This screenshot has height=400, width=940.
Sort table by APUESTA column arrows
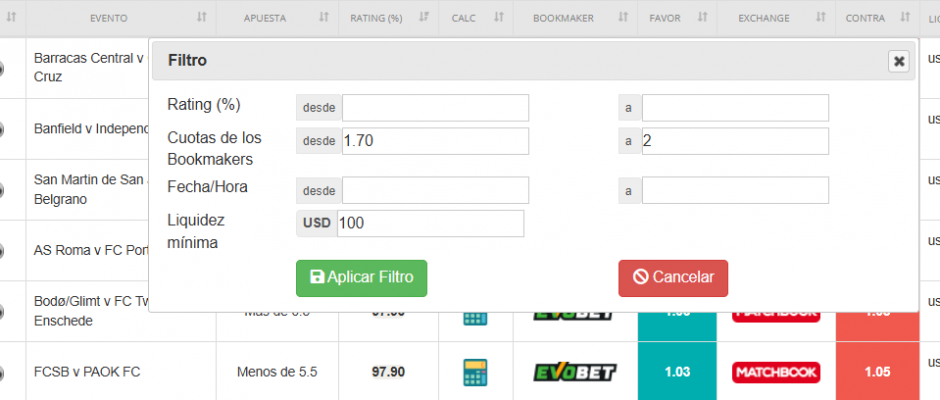tap(324, 17)
